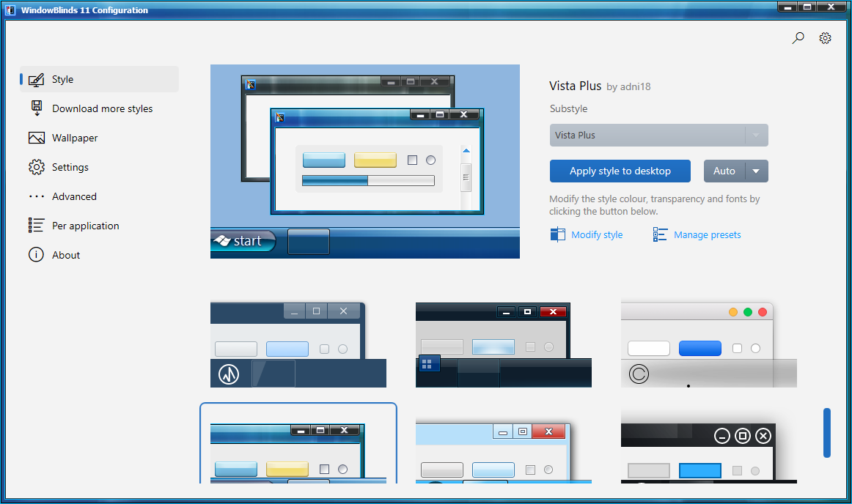Select the Mac-like style with colored dots

pos(709,345)
